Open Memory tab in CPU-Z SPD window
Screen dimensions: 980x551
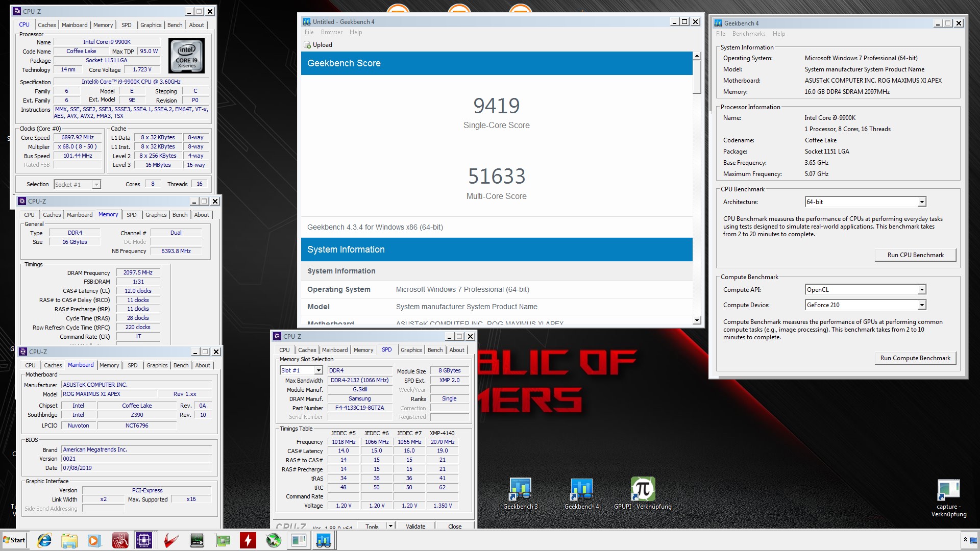click(x=363, y=350)
